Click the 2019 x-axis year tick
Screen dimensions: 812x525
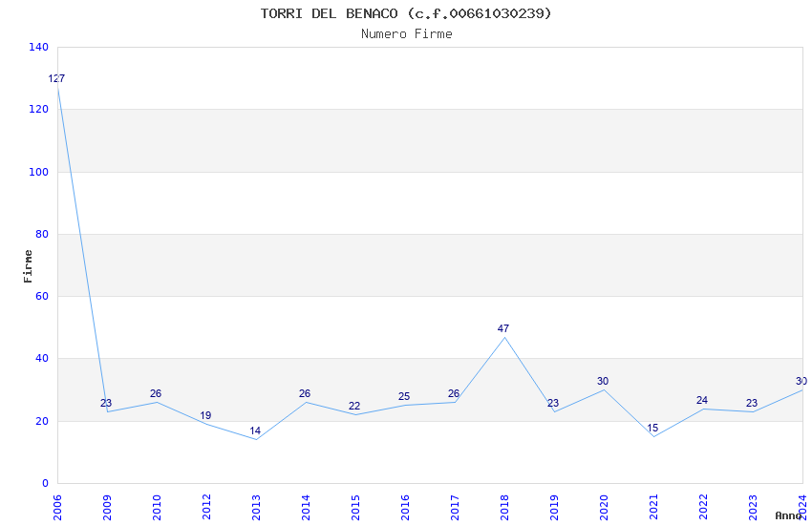[554, 508]
